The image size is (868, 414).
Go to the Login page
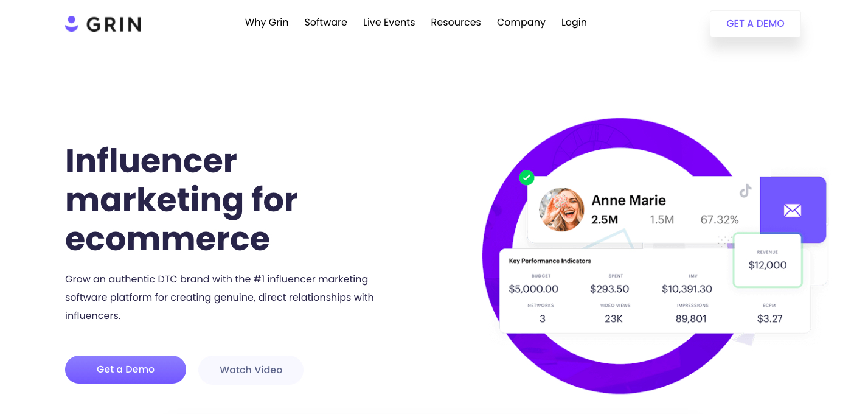click(574, 23)
